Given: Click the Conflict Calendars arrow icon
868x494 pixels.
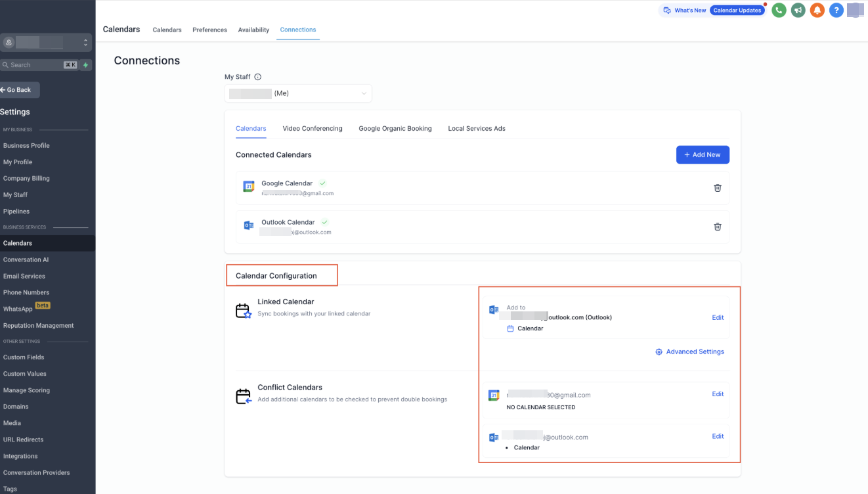Looking at the screenshot, I should 244,396.
